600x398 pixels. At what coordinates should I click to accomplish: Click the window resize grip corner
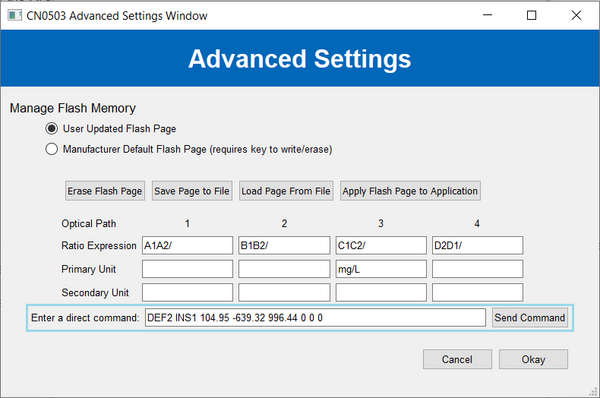[593, 391]
